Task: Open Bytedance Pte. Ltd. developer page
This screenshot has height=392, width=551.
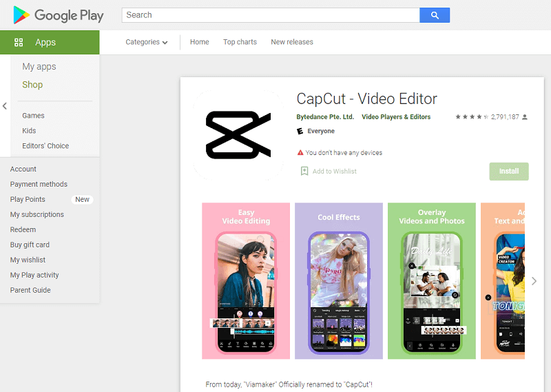Action: (325, 116)
